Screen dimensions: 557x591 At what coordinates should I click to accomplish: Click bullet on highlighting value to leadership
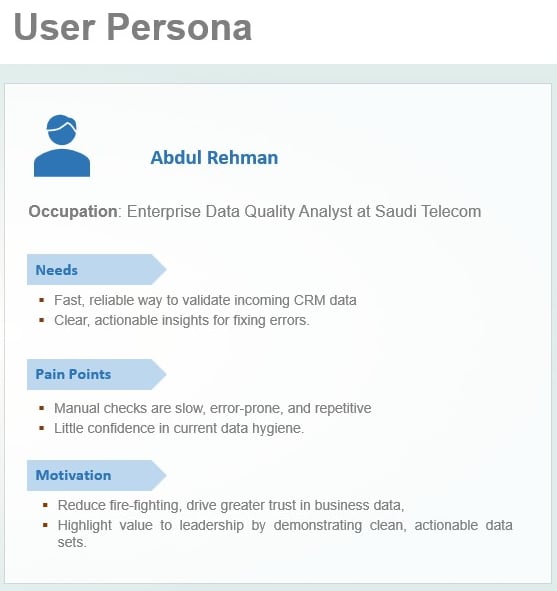[x=285, y=533]
